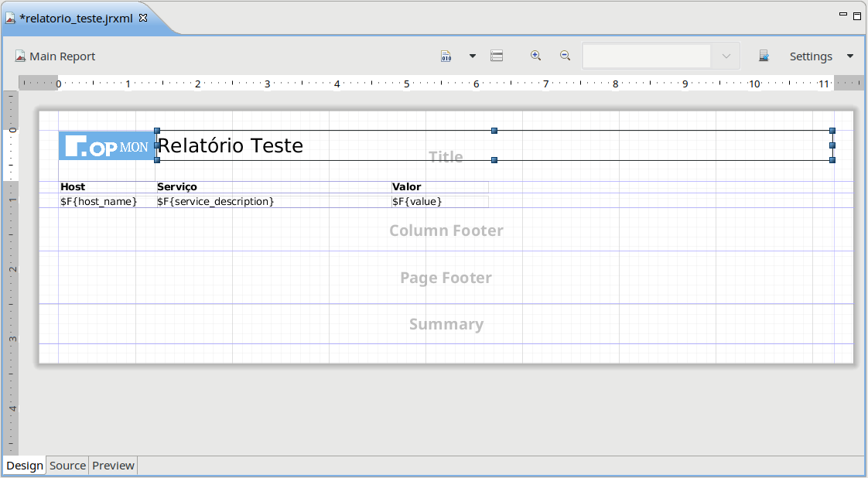
Task: Click the show bands list icon
Action: click(497, 56)
